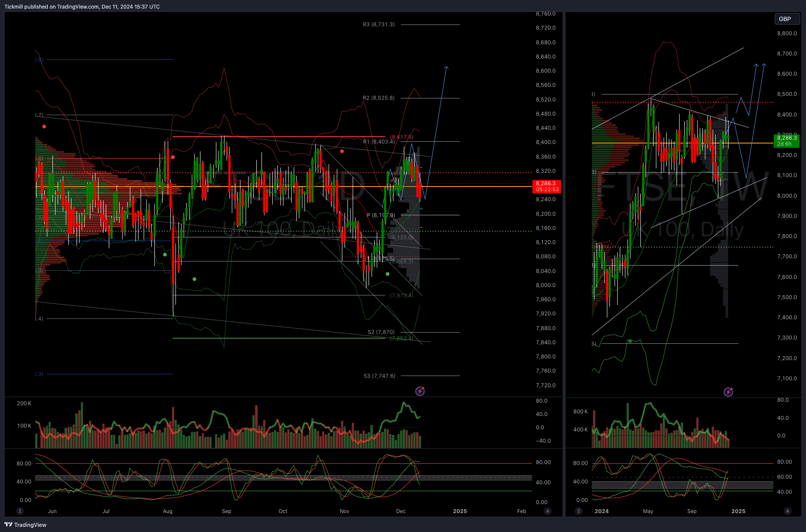Click the Z timezone icon on right chart

click(578, 511)
